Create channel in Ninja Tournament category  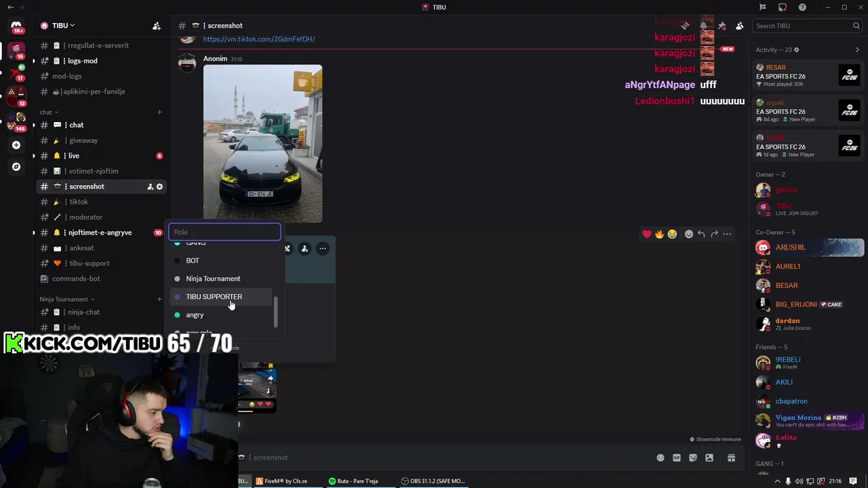tap(159, 299)
